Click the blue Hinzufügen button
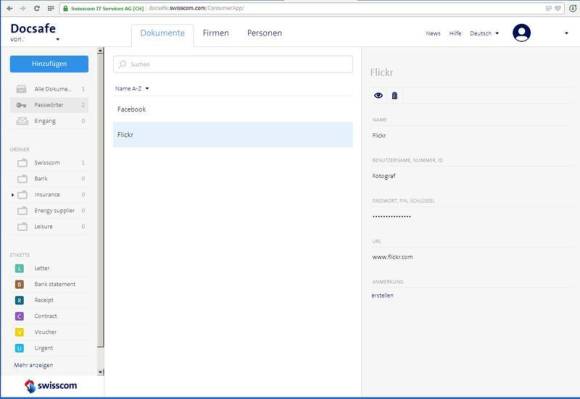 tap(49, 64)
